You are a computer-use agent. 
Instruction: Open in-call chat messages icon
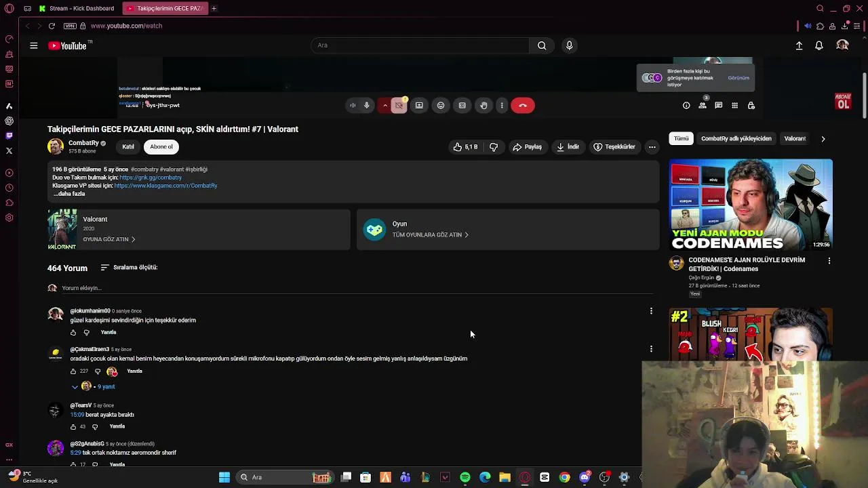(719, 105)
